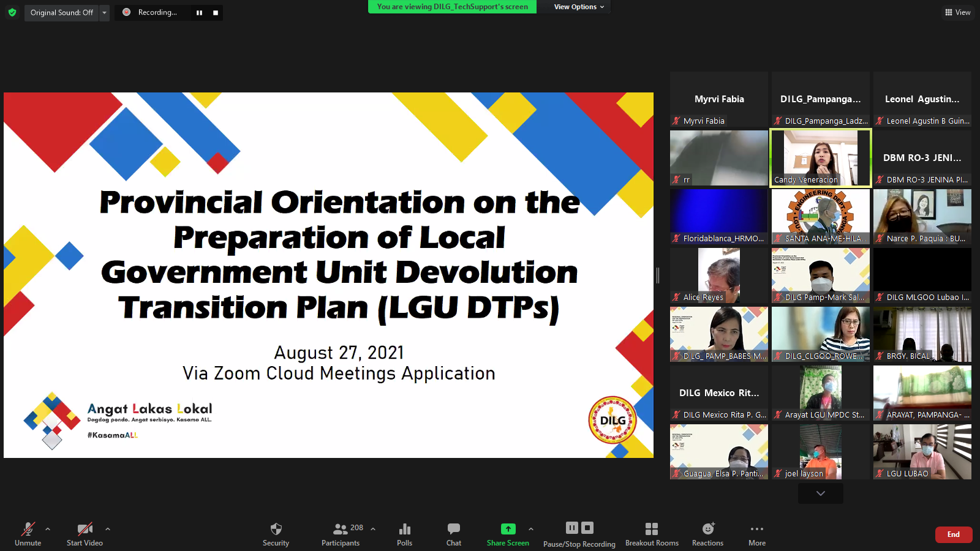980x551 pixels.
Task: Select Guagua, Elsa P. Panti video tile
Action: point(719,452)
